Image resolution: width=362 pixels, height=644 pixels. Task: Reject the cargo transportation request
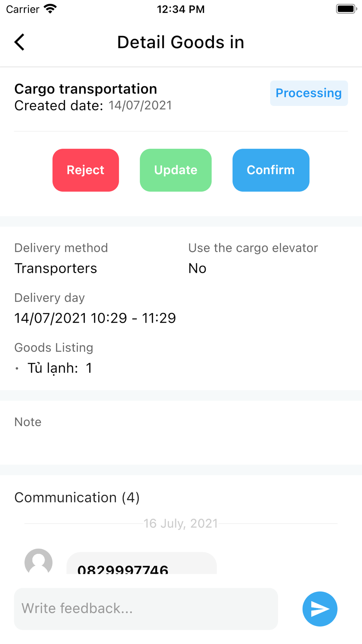85,170
